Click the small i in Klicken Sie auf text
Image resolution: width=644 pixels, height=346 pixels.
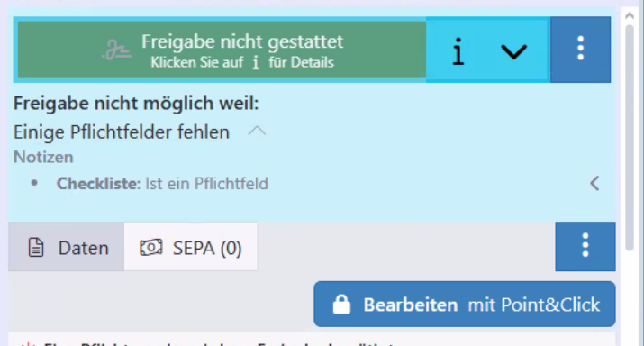pos(256,62)
